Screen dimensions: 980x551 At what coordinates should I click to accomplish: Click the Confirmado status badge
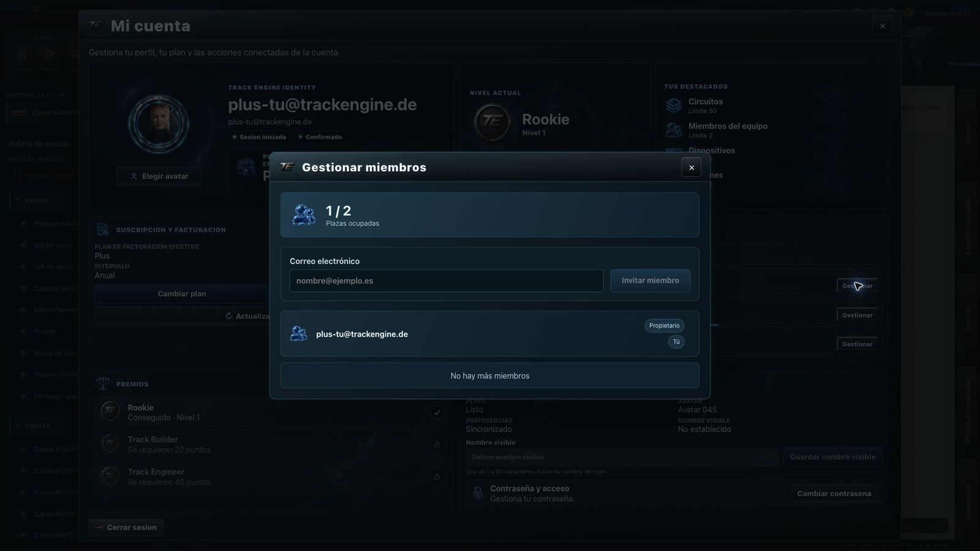click(x=320, y=137)
